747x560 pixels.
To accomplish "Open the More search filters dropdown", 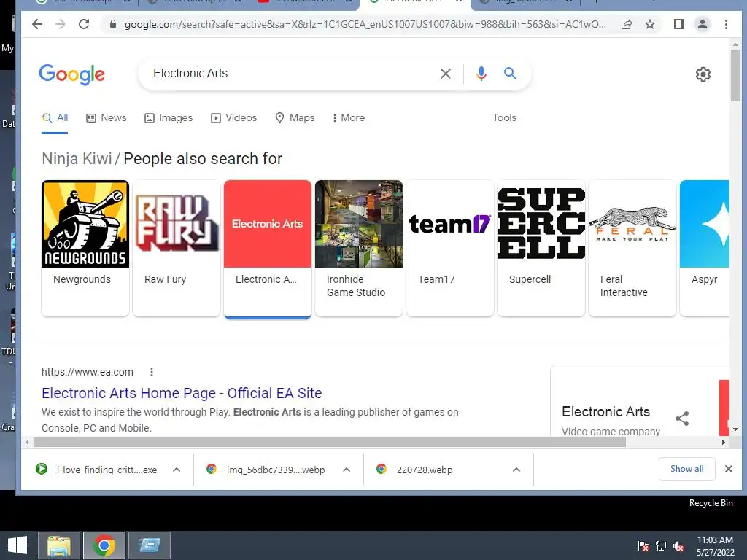I will click(x=348, y=117).
